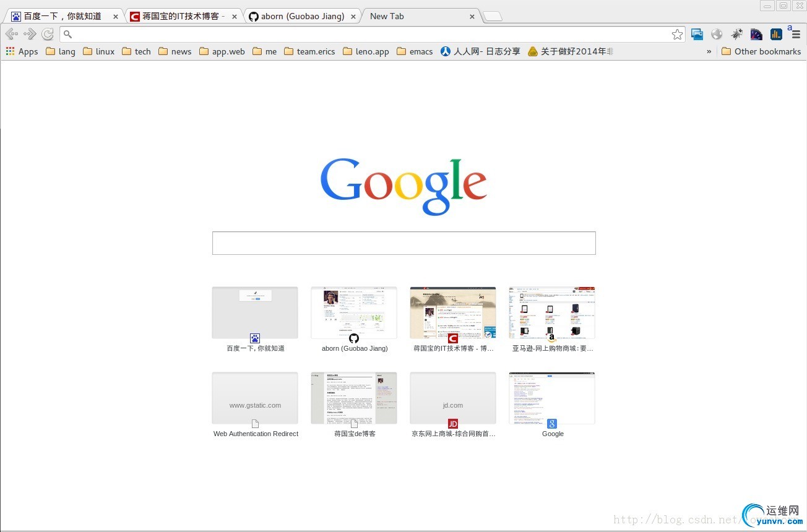Switch to the 蒋国宝的IT技术博客 tab

tap(183, 17)
